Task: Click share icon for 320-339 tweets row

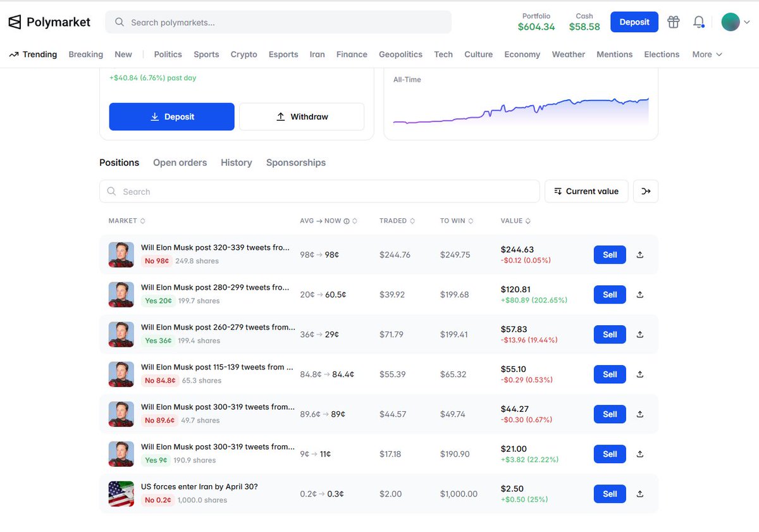Action: (639, 255)
